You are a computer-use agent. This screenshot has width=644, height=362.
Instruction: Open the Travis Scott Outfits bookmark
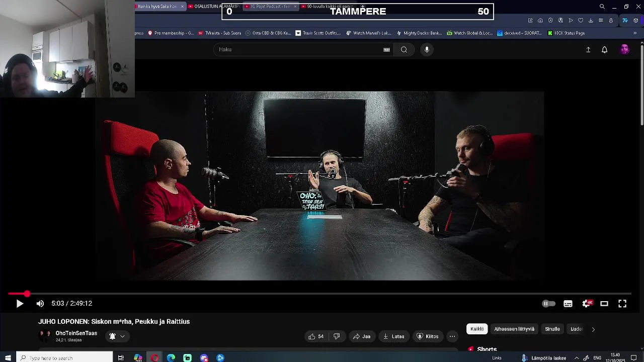click(x=318, y=33)
